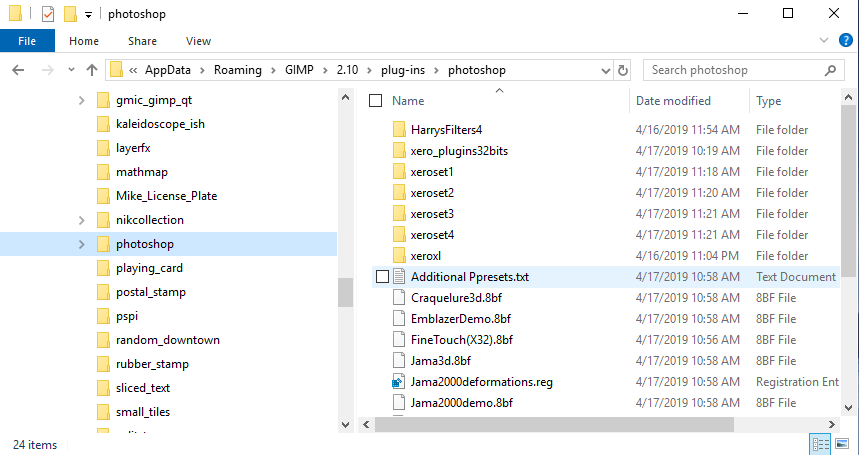The width and height of the screenshot is (859, 455).
Task: Click the Forward navigation arrow
Action: coord(48,70)
